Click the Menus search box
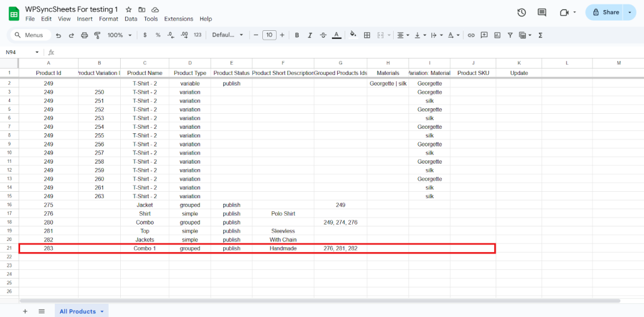Screen dimensions: 644x317 [30, 35]
